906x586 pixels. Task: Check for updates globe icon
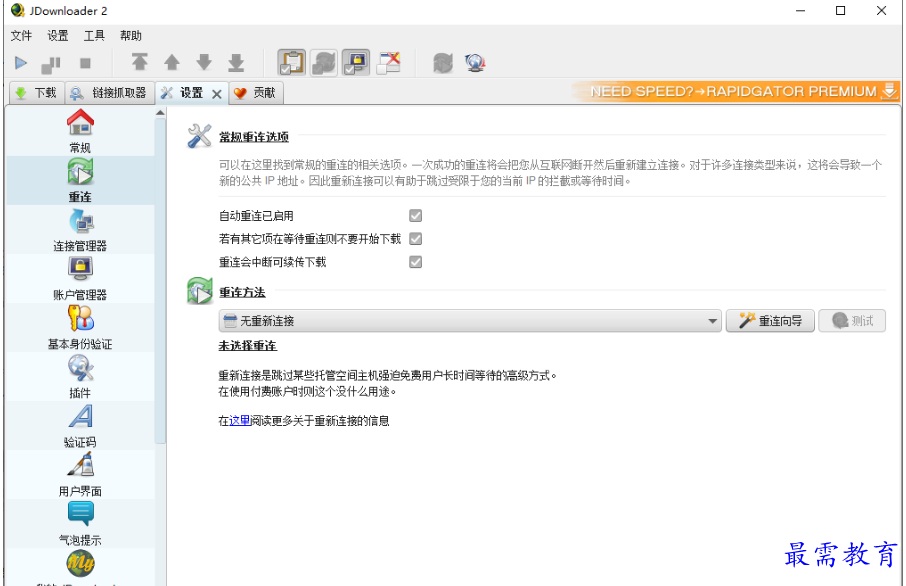475,62
